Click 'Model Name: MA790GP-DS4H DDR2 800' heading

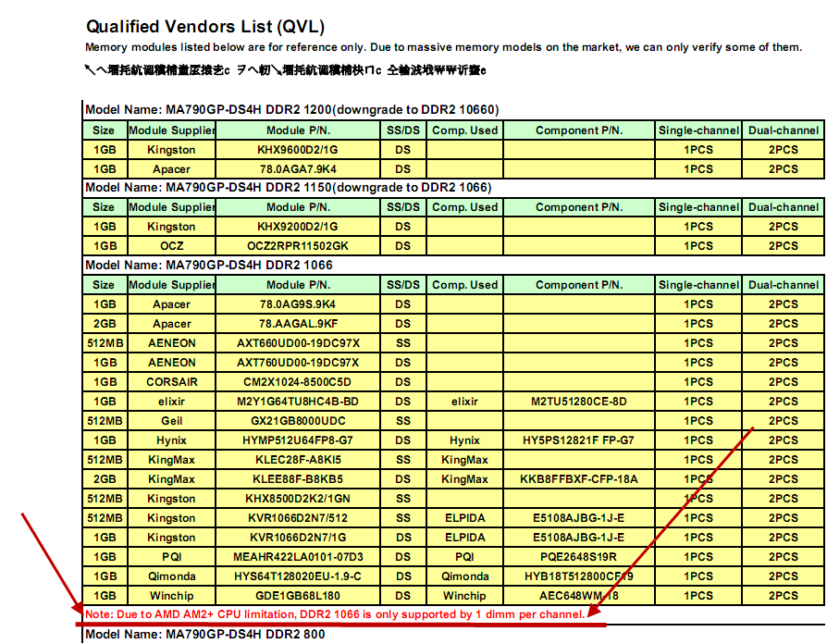[x=204, y=635]
